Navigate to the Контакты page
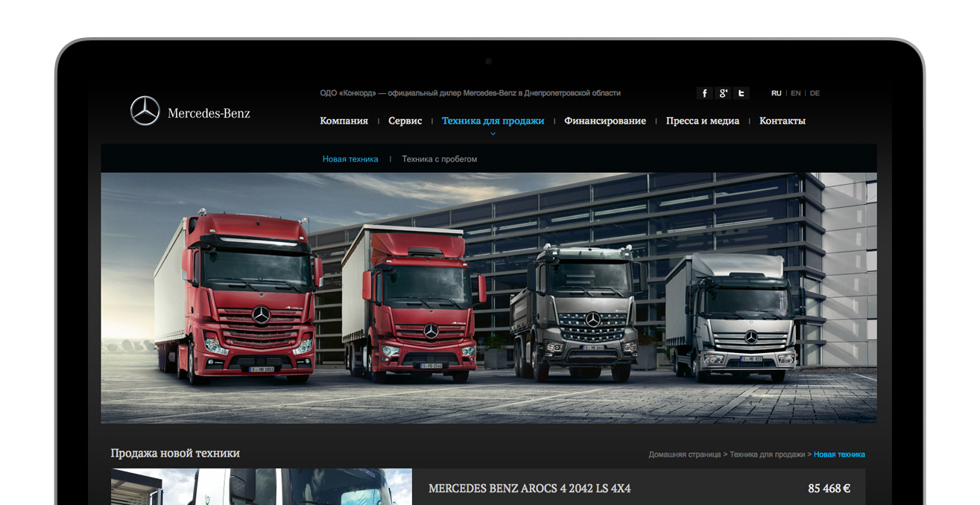Image resolution: width=980 pixels, height=505 pixels. (782, 121)
